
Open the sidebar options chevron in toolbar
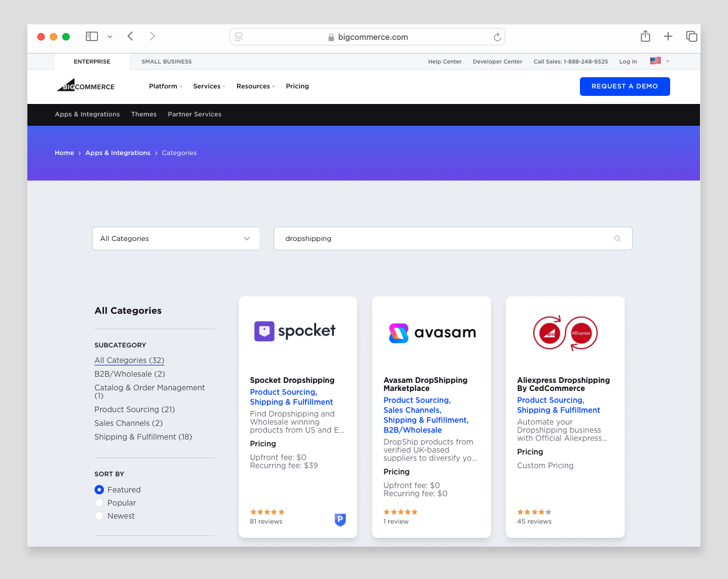point(110,37)
